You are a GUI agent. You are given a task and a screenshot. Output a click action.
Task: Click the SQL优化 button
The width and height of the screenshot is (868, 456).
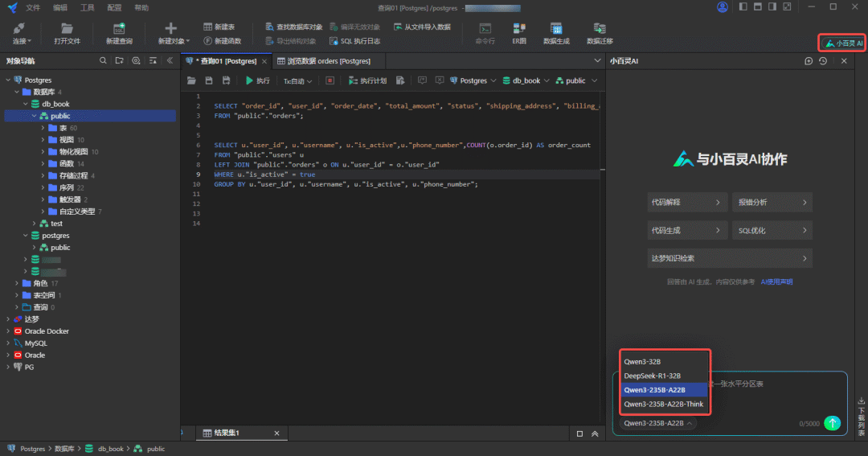[x=772, y=230]
